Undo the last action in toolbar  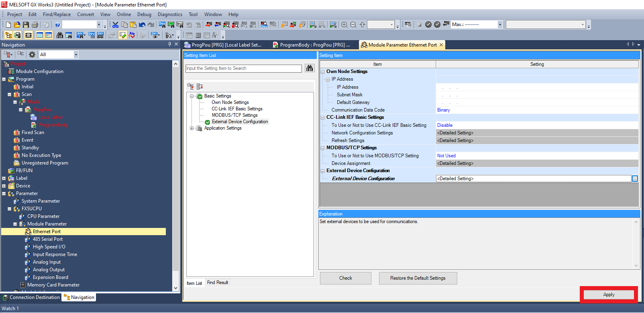(x=142, y=24)
